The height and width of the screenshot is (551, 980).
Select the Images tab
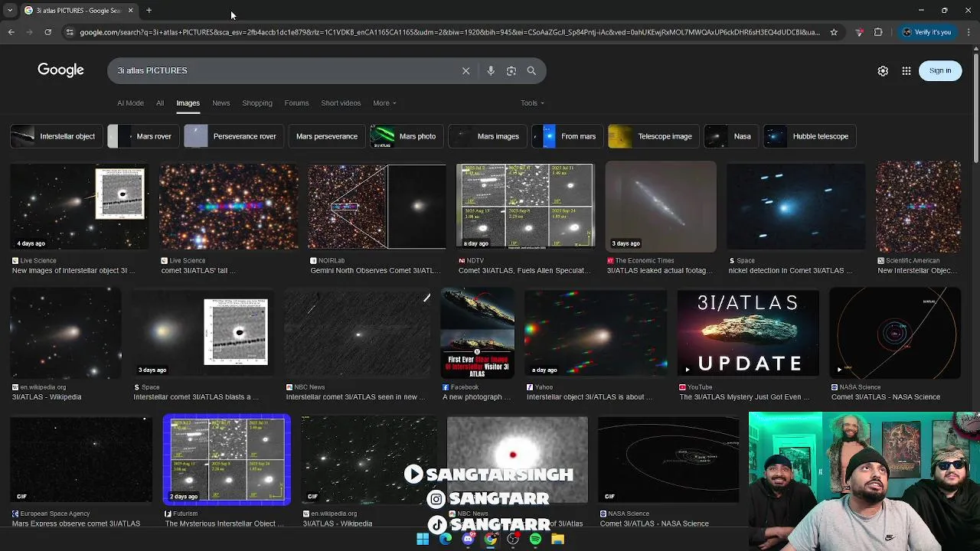pos(188,103)
